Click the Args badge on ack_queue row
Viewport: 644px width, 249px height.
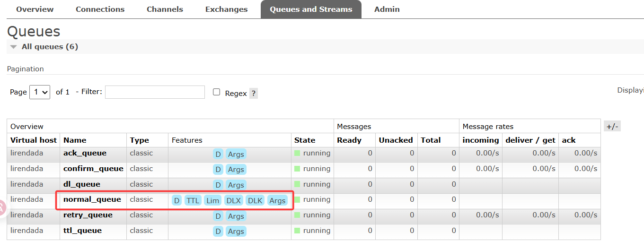(x=236, y=154)
